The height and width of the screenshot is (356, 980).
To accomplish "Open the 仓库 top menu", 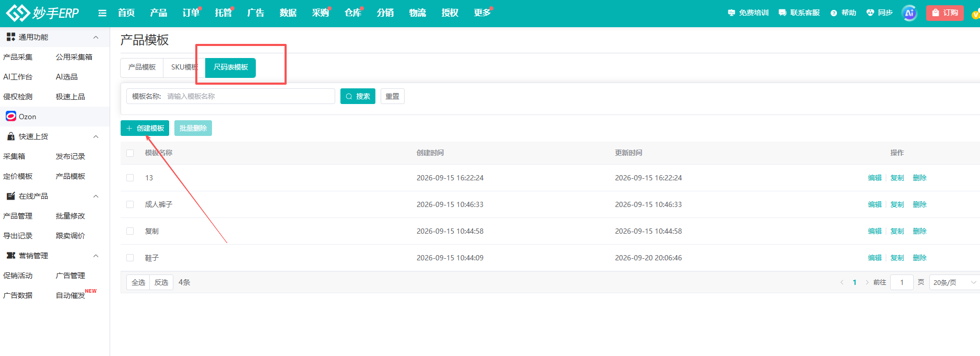I will [353, 13].
